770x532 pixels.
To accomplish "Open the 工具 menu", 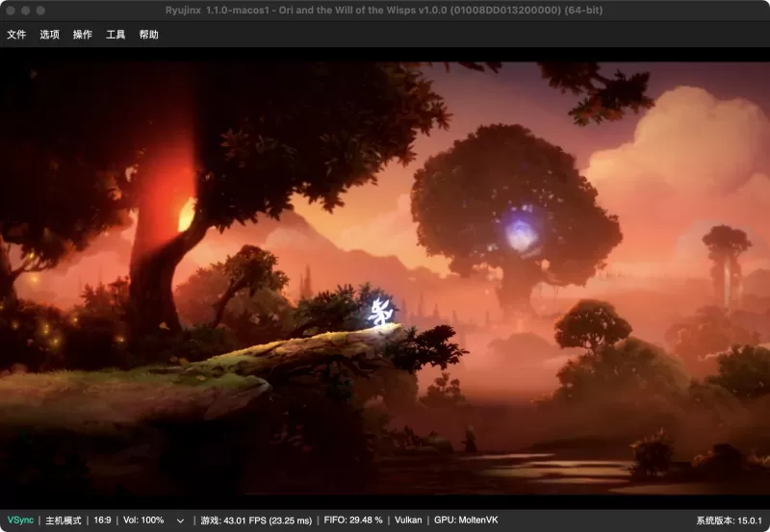I will (x=115, y=35).
